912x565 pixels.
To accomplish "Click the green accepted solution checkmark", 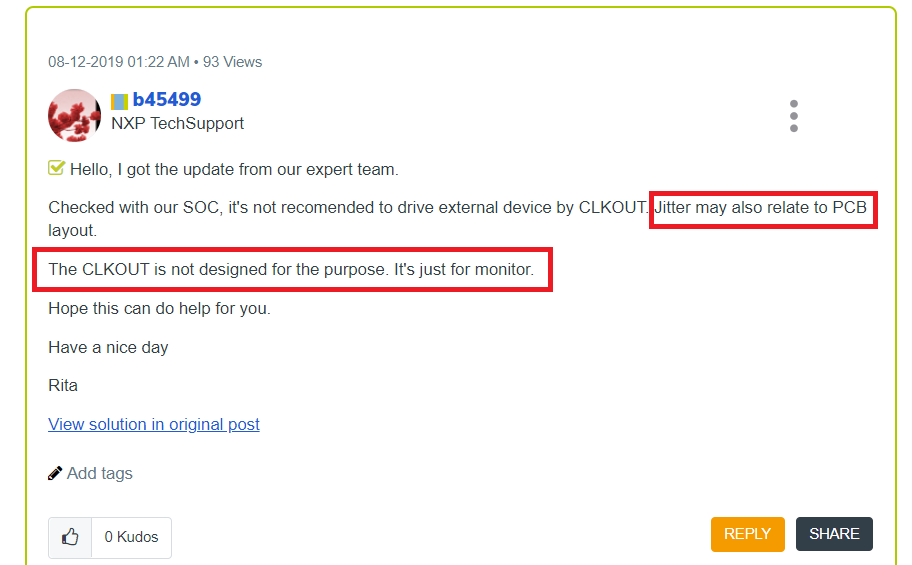I will click(57, 168).
